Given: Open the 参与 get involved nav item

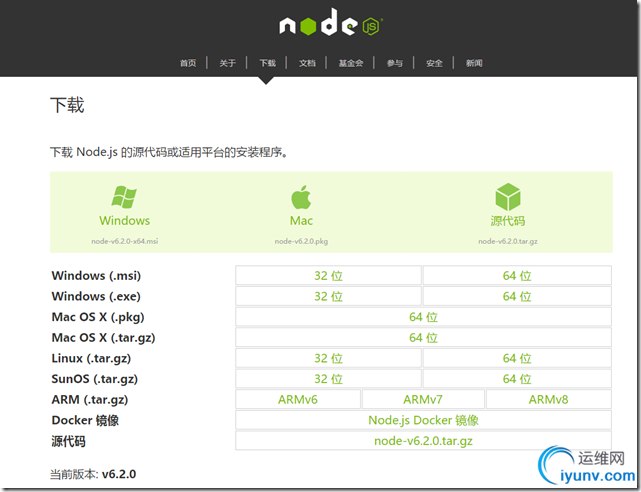Looking at the screenshot, I should coord(394,63).
